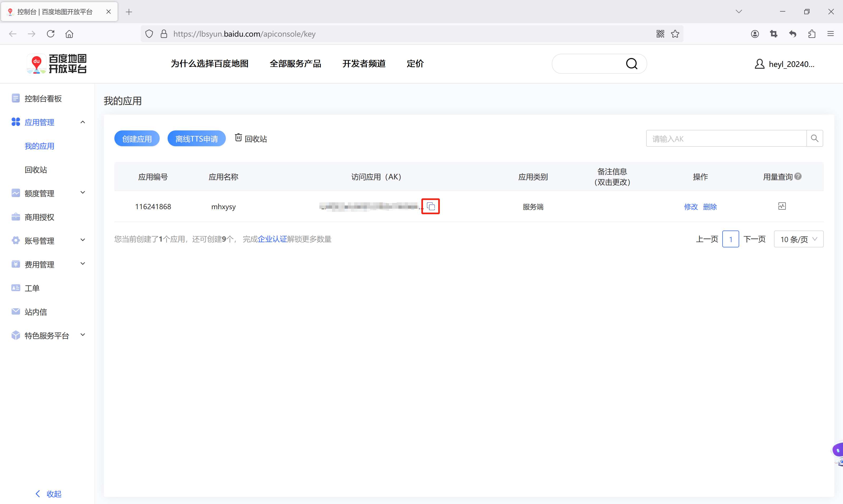Viewport: 843px width, 504px height.
Task: Click the 企业认证 link
Action: coord(272,239)
